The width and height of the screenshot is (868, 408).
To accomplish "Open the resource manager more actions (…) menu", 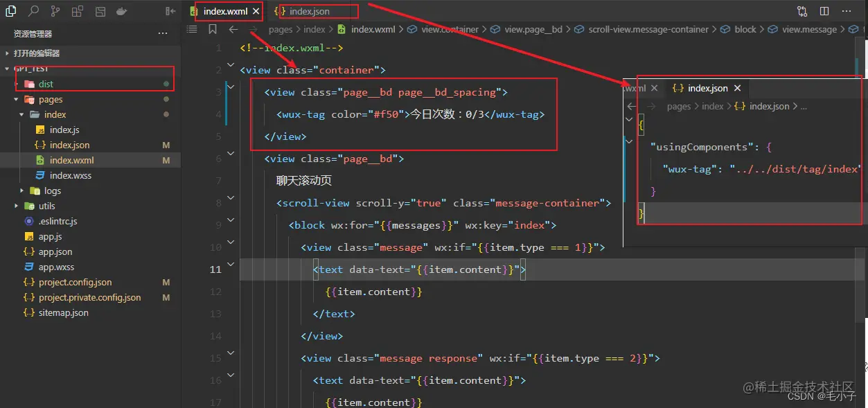I will pyautogui.click(x=163, y=33).
